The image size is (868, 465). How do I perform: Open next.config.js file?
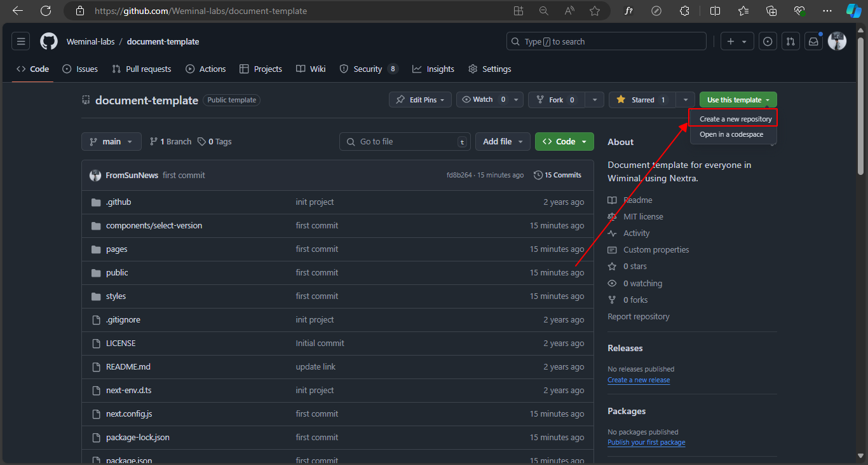pos(129,413)
